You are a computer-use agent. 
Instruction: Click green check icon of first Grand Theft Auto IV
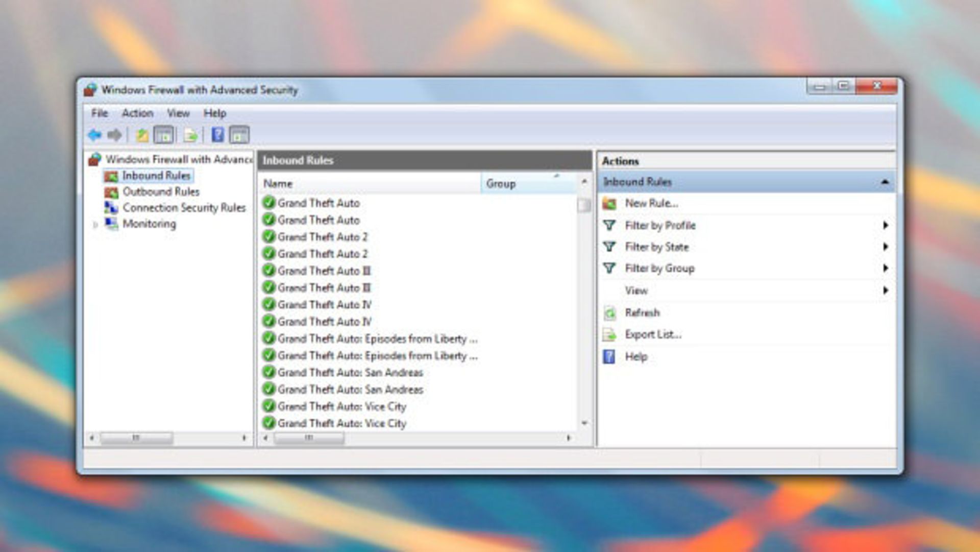pos(269,304)
